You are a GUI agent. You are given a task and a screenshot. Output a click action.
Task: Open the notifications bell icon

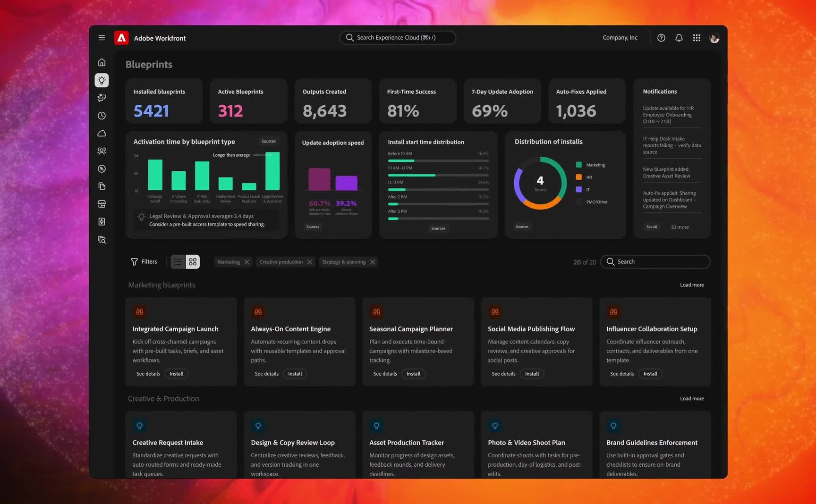tap(679, 38)
